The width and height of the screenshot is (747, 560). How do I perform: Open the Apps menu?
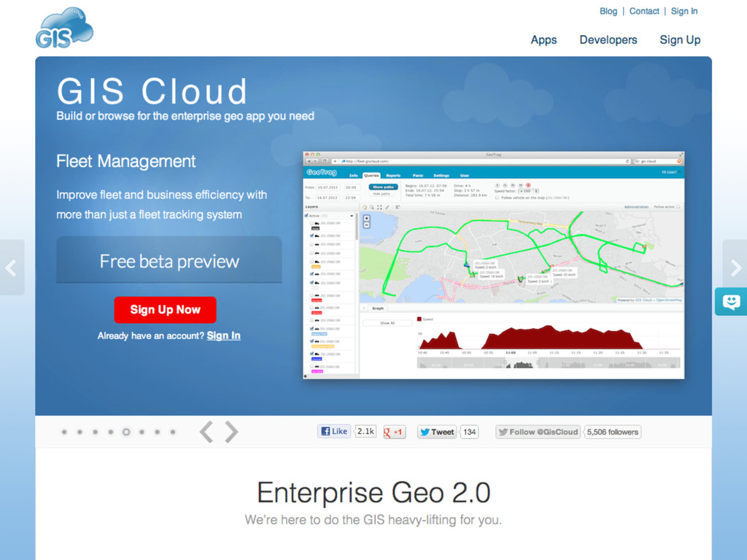coord(543,40)
